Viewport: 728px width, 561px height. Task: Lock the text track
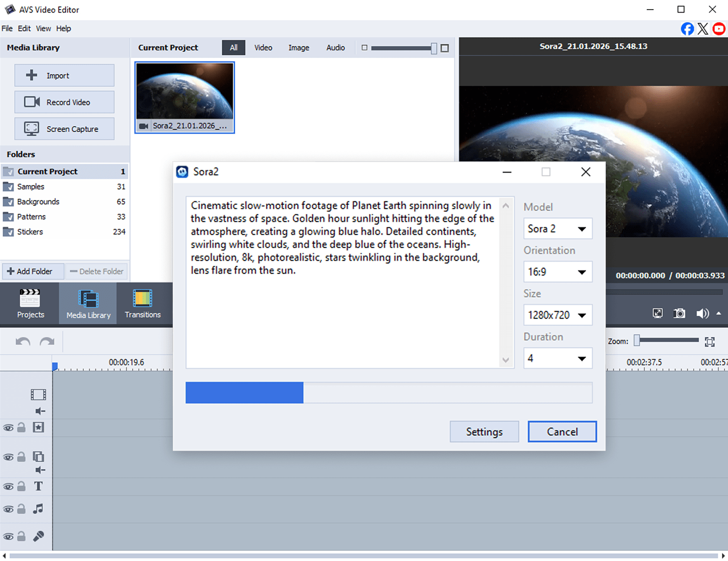pos(21,486)
